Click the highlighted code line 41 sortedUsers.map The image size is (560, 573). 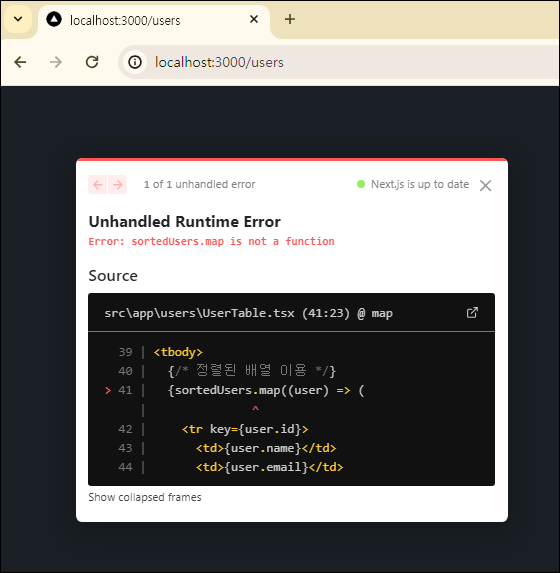click(x=266, y=390)
